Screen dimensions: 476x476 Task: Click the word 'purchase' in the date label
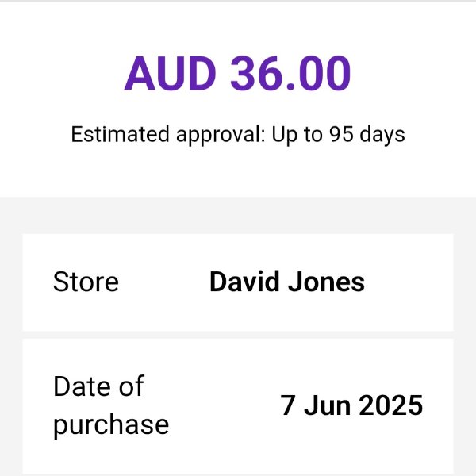click(110, 424)
